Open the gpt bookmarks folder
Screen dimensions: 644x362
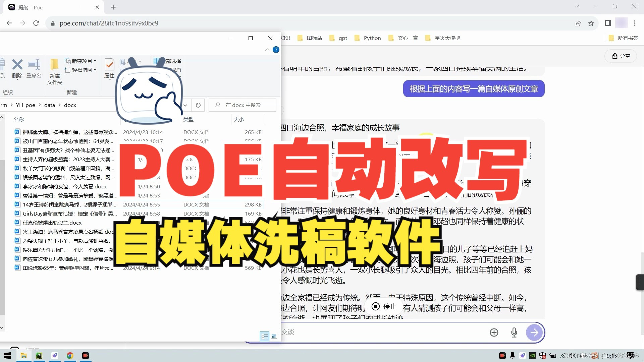[x=338, y=38]
